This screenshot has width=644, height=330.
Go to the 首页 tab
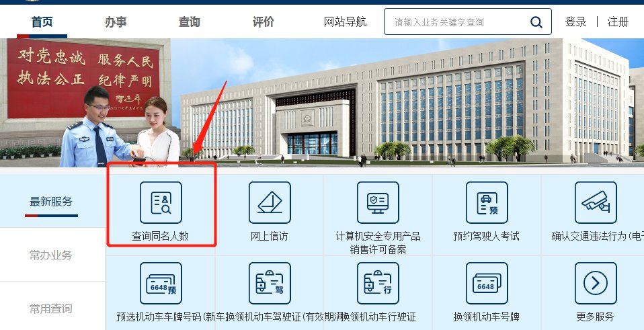coord(42,22)
